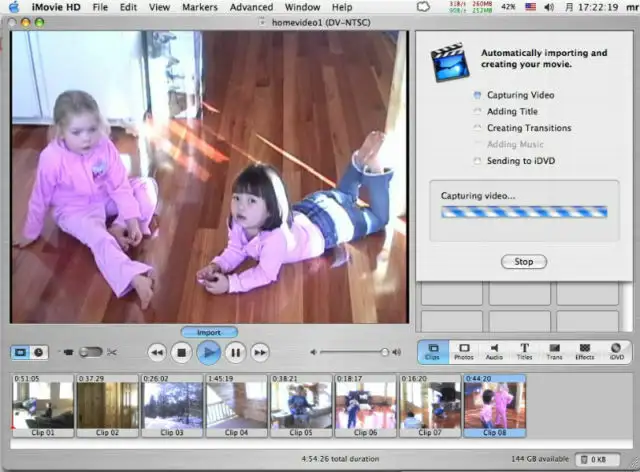Click the Pause button
The height and width of the screenshot is (472, 640).
pyautogui.click(x=235, y=352)
